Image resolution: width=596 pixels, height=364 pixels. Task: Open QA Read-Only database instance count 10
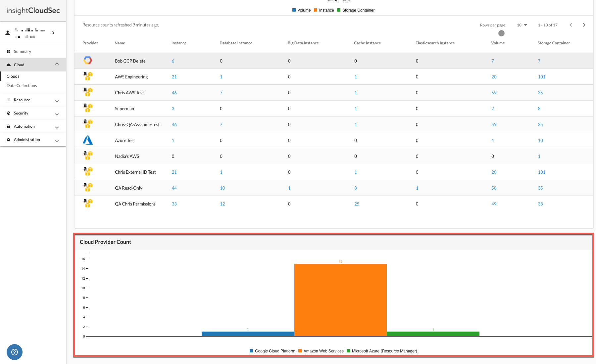pos(223,188)
